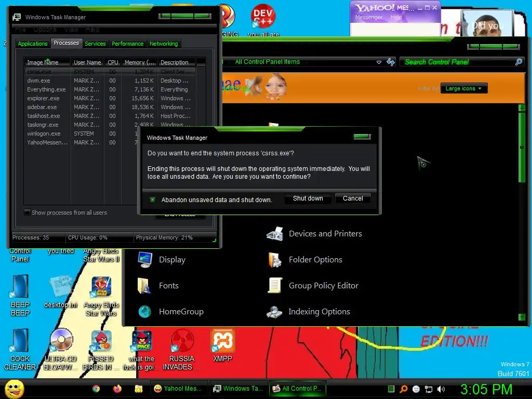Image resolution: width=532 pixels, height=399 pixels.
Task: Launch the XMPP desktop icon
Action: [x=222, y=345]
